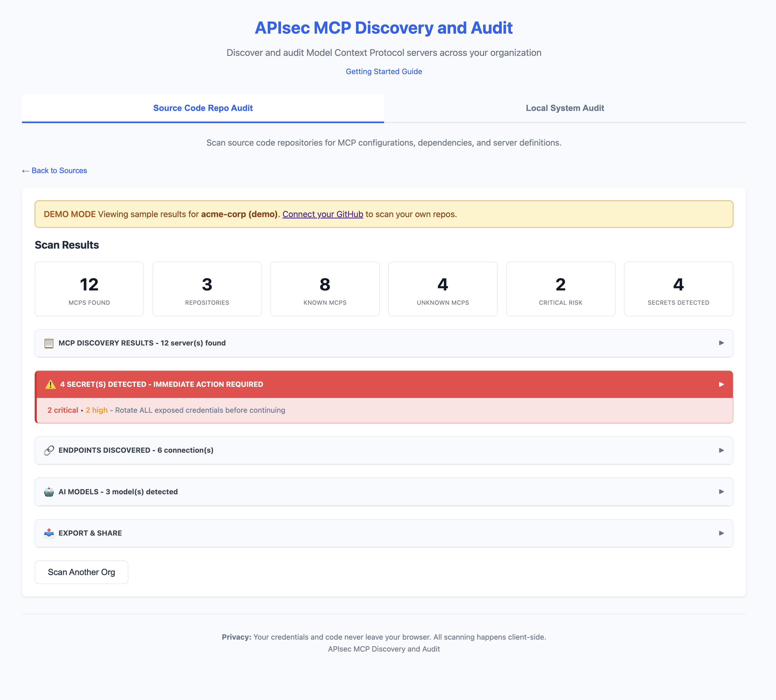Open the Getting Started Guide
Viewport: 776px width, 700px height.
[x=384, y=71]
